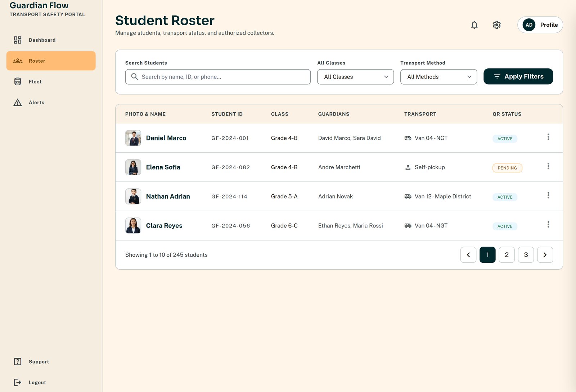The height and width of the screenshot is (392, 576).
Task: Click the QR STATUS column header
Action: (x=507, y=114)
